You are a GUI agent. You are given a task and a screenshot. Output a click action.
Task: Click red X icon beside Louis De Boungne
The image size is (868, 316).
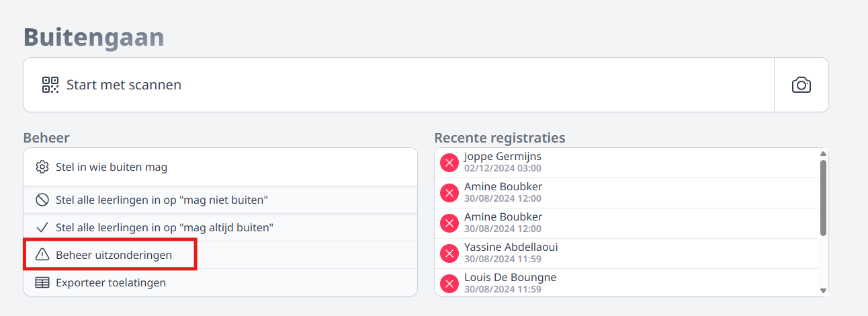point(449,283)
